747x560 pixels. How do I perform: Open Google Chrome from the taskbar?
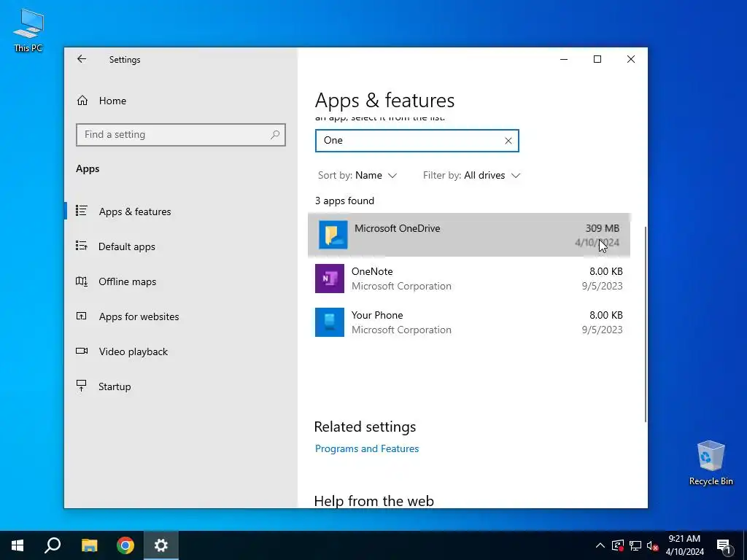(x=125, y=545)
